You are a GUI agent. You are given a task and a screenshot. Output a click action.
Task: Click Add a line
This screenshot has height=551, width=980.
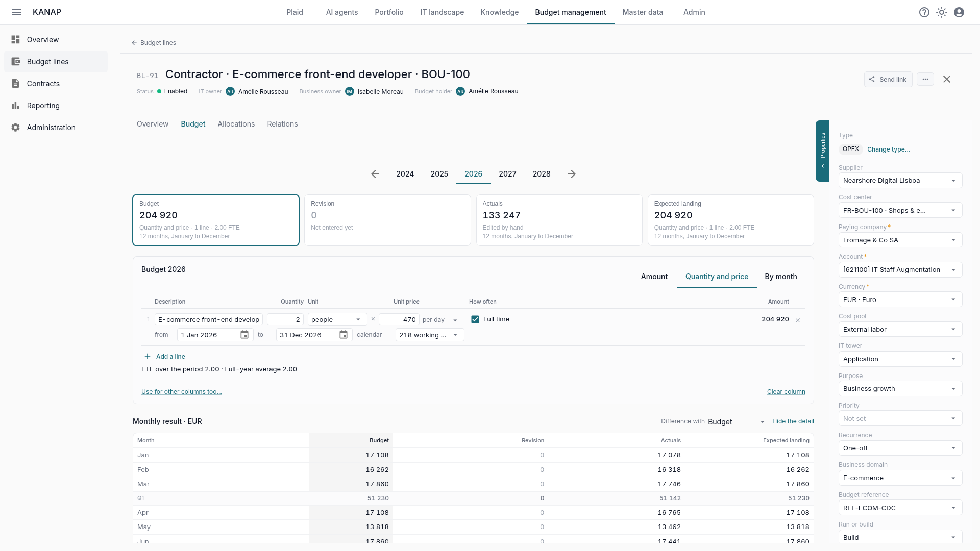[x=165, y=357]
